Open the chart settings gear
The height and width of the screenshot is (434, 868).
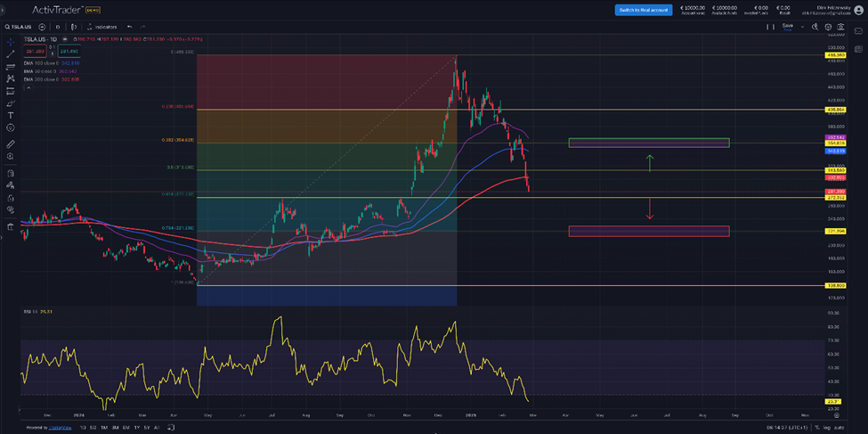click(828, 27)
